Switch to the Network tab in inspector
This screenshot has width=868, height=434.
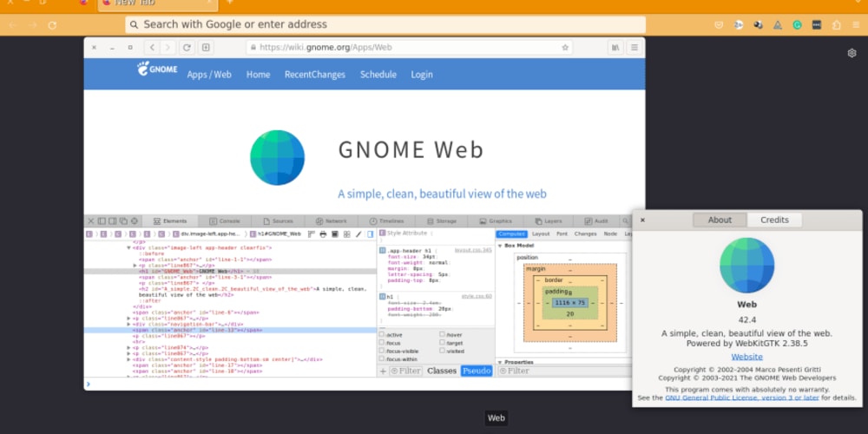331,221
